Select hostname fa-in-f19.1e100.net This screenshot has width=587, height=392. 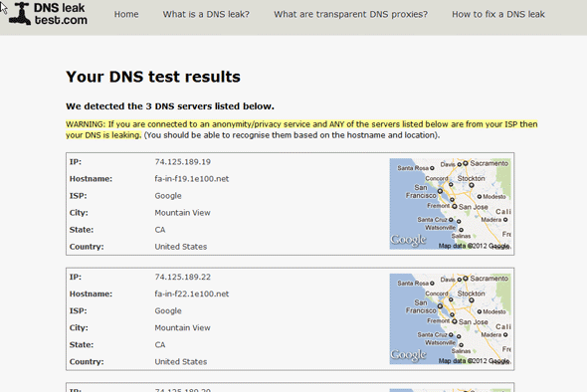[192, 179]
